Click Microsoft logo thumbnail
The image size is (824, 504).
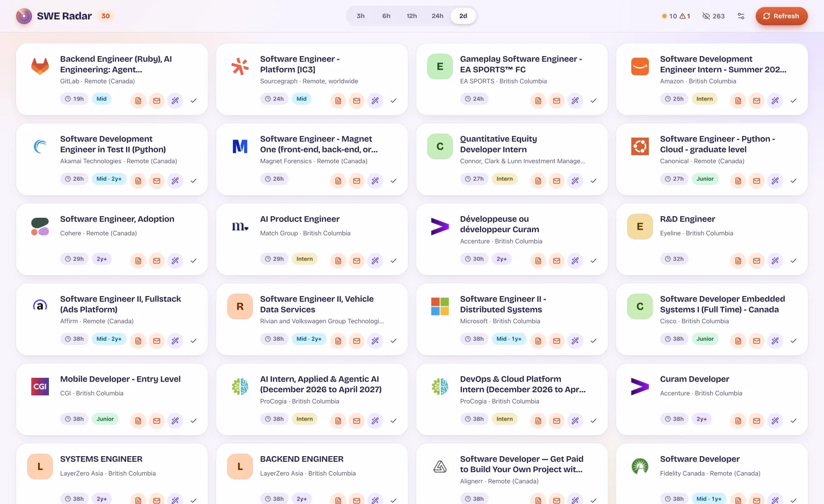click(440, 306)
